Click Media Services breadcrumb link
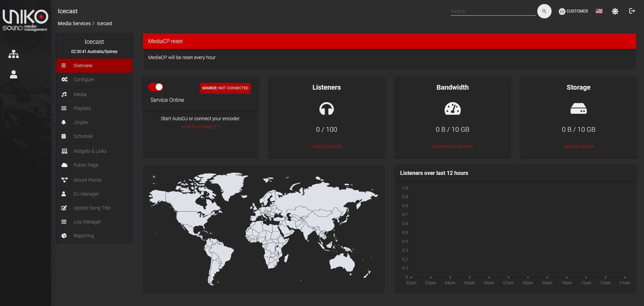Screen dimensions: 644x306 coord(74,23)
